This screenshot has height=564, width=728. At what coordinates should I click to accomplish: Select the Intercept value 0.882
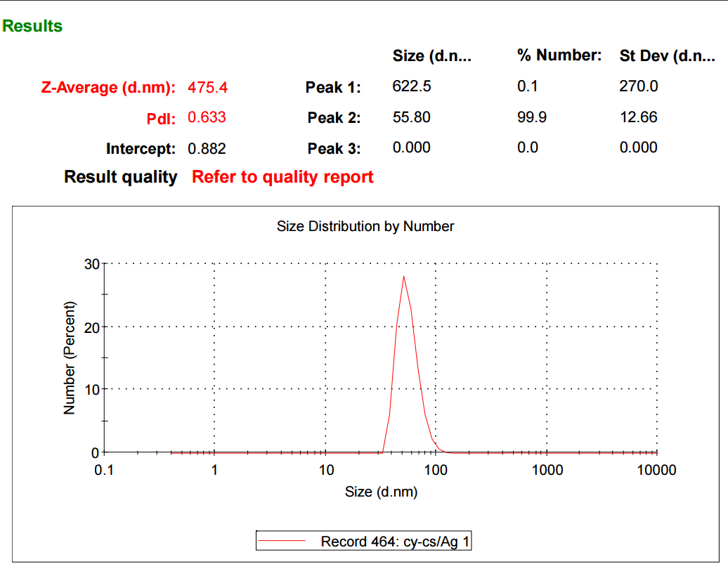(x=207, y=148)
